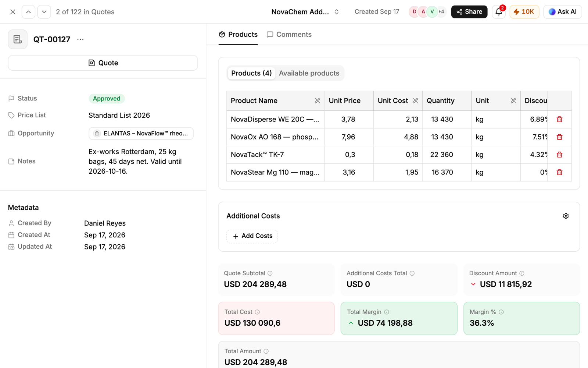Image resolution: width=588 pixels, height=368 pixels.
Task: Click the Share button
Action: [x=469, y=12]
